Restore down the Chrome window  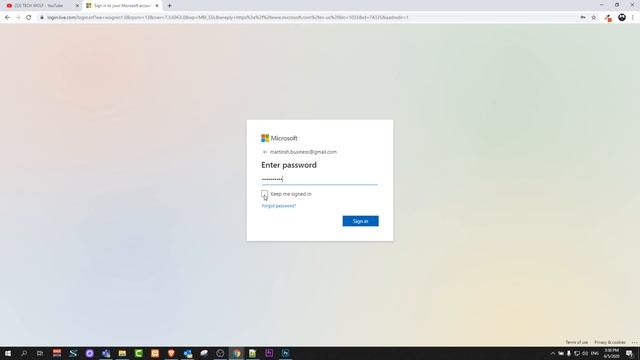coord(617,5)
